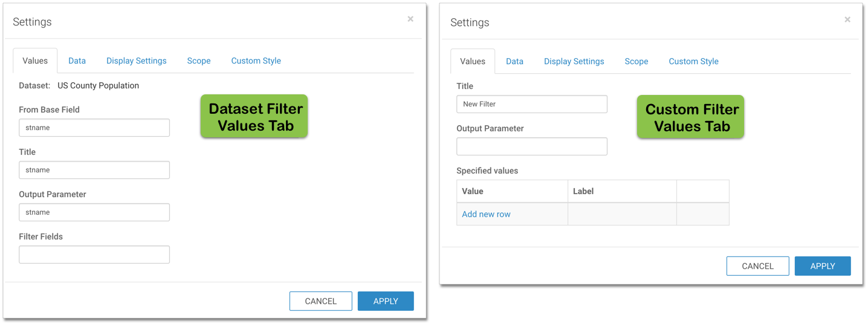Open Data tab in Dataset Filter dialog
Screen dimensions: 868x323
77,60
